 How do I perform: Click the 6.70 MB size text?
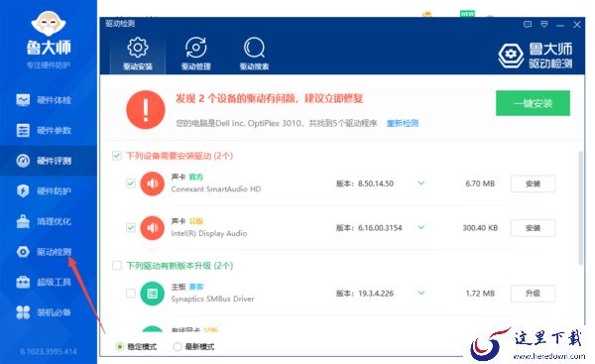pos(480,183)
